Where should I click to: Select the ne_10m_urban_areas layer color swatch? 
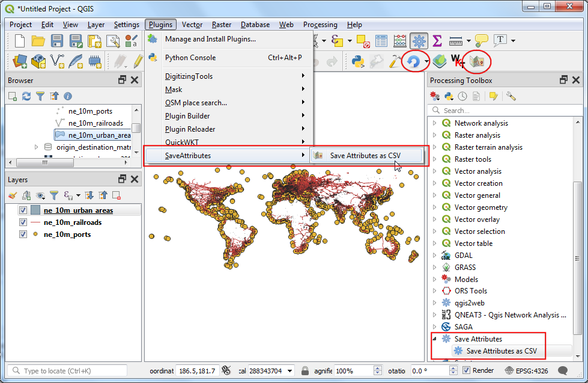click(35, 210)
